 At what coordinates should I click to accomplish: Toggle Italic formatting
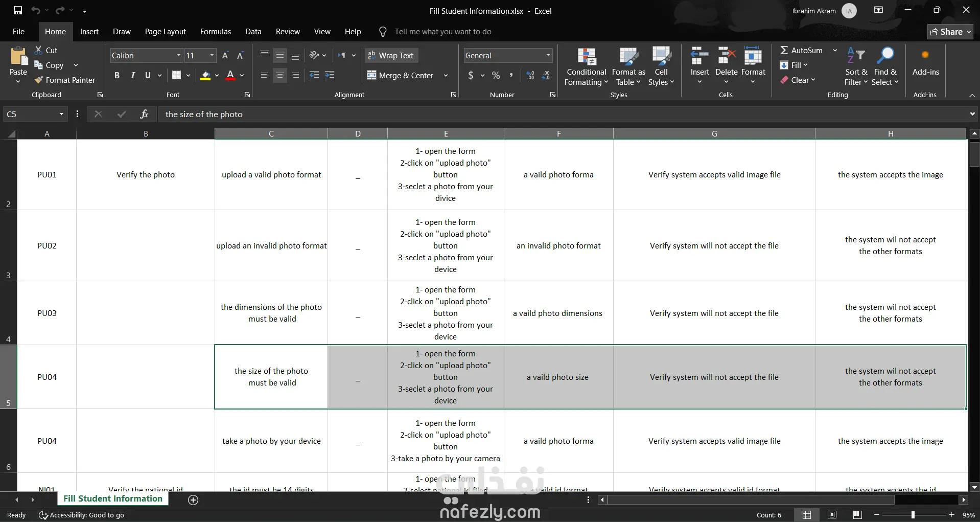132,75
